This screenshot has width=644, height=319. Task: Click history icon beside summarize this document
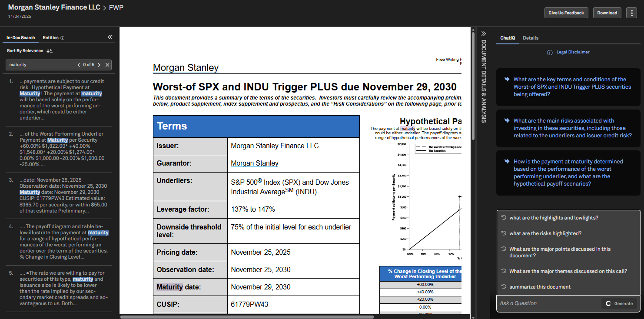(504, 287)
